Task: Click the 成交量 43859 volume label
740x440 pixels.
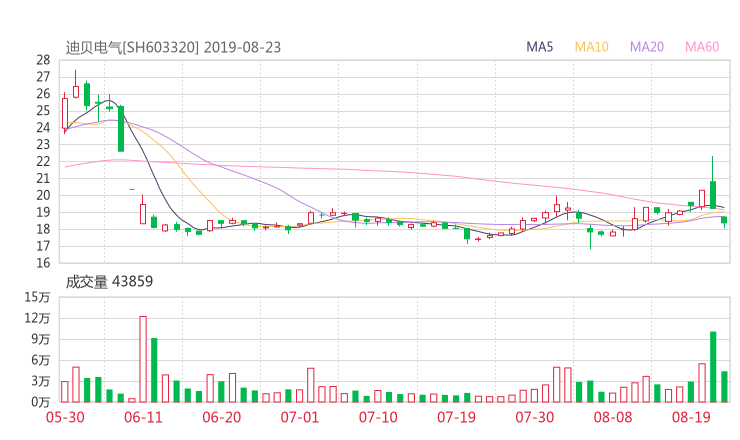Action: (x=109, y=282)
